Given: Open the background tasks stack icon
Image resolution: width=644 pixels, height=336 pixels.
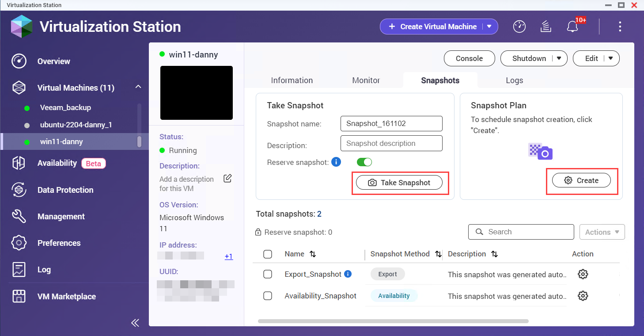Looking at the screenshot, I should 546,27.
